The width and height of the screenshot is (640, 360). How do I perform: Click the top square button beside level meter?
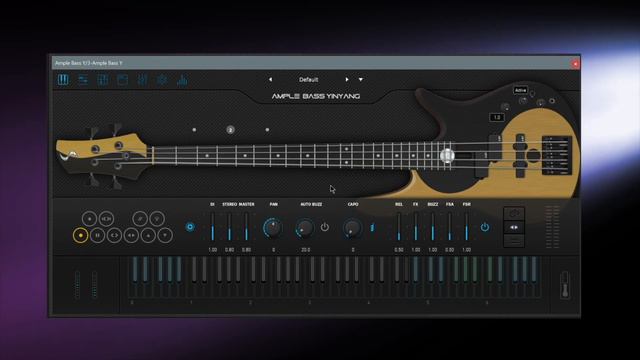click(514, 213)
